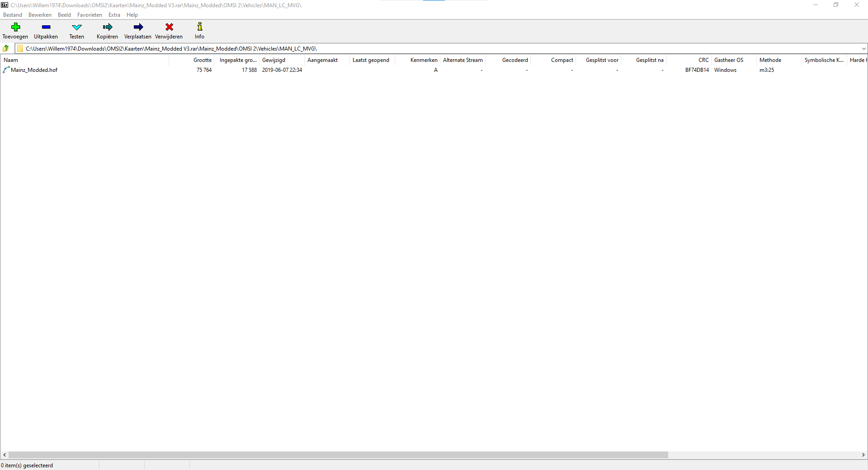Sort by CRC column header
Screen dimensions: 868x470
pos(703,60)
